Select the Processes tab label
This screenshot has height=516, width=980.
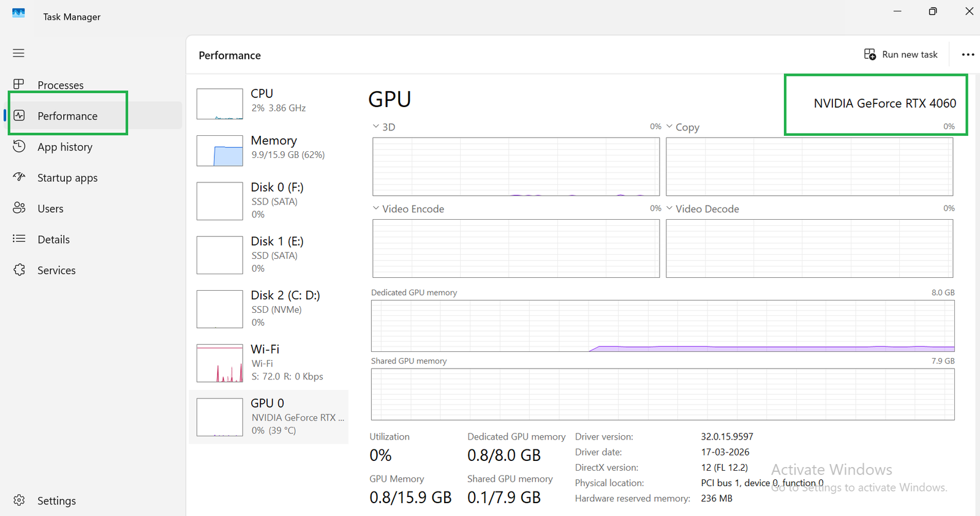point(61,85)
